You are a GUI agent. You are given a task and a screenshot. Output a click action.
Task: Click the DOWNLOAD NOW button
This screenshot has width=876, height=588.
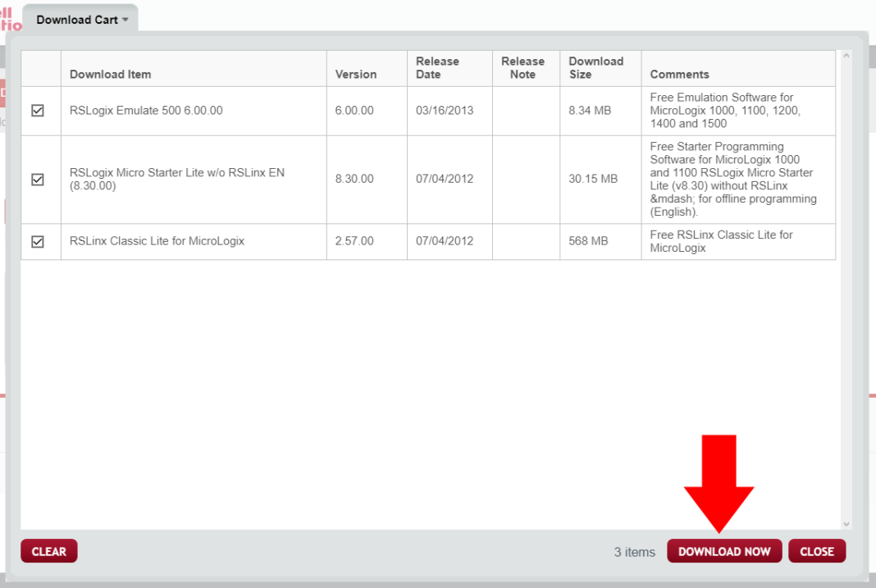[724, 550]
